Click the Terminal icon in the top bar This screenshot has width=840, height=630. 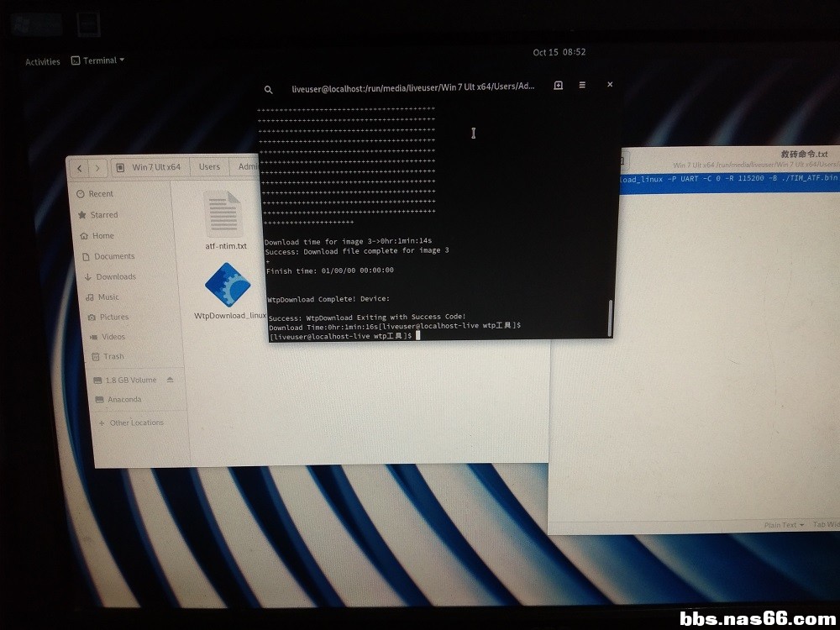pos(76,60)
